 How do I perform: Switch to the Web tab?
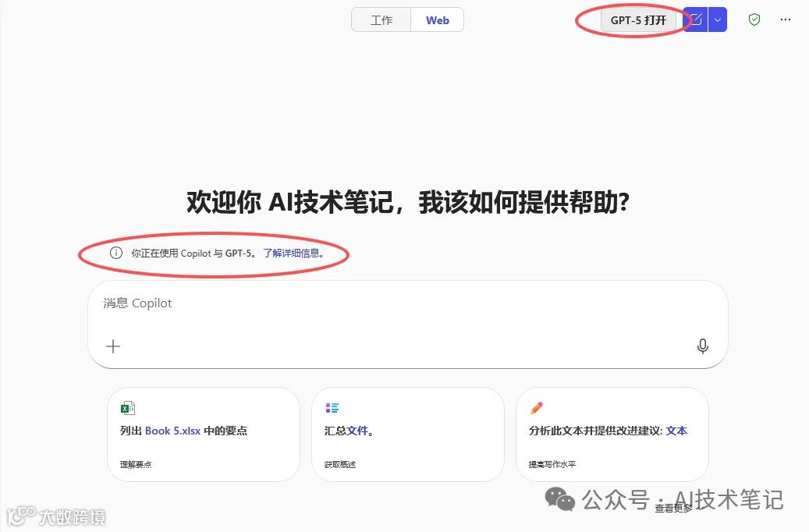[x=437, y=20]
